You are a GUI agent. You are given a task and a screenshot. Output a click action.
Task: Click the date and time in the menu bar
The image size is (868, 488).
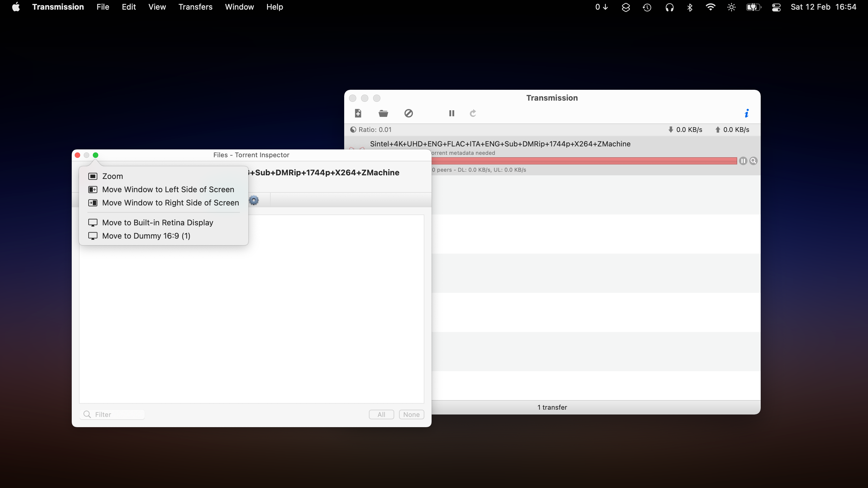click(823, 7)
